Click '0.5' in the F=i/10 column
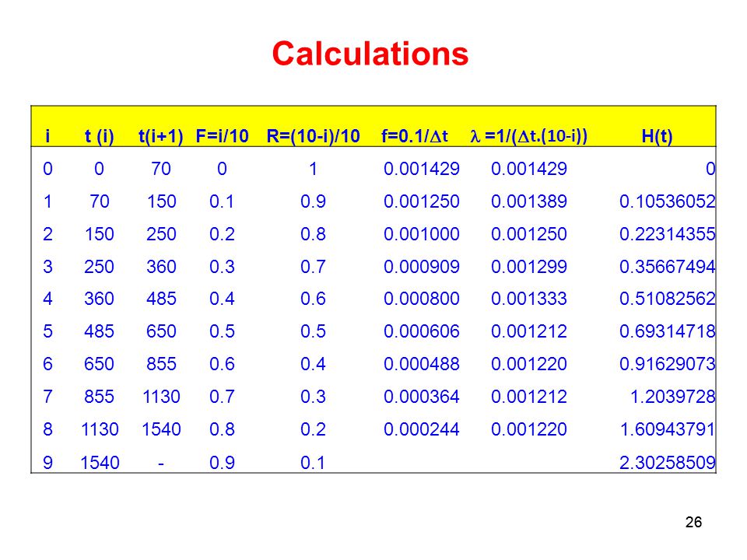Viewport: 747px width, 560px height. pyautogui.click(x=222, y=331)
